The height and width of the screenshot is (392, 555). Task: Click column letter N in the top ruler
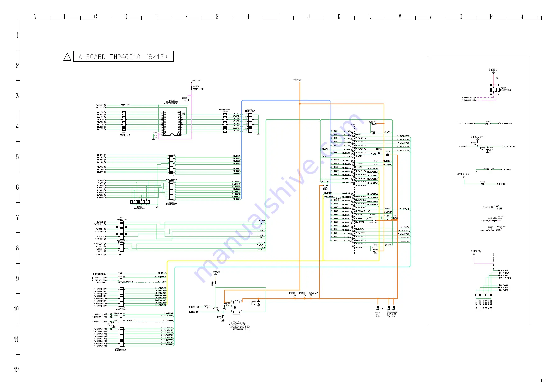coord(430,17)
